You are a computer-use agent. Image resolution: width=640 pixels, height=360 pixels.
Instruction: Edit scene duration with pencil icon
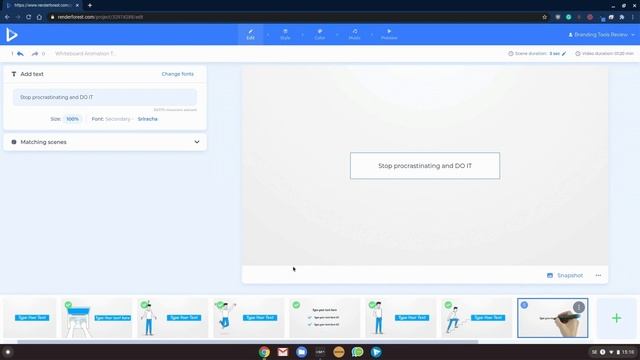pyautogui.click(x=564, y=53)
